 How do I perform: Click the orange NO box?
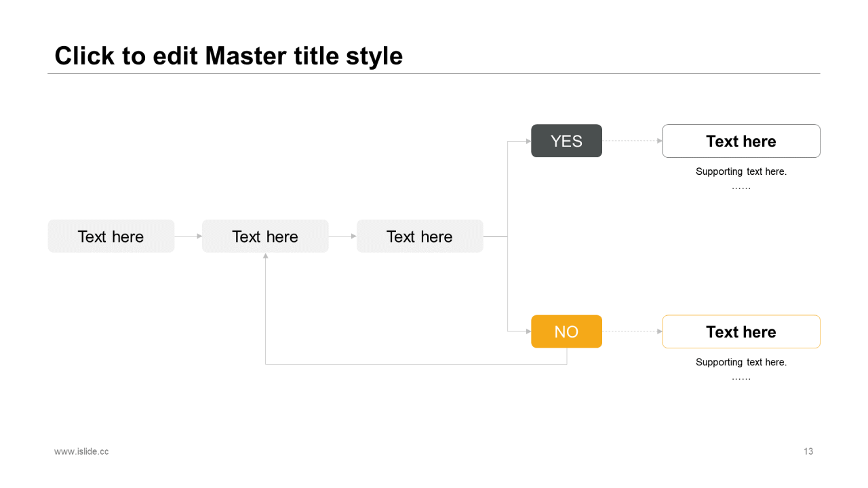[566, 331]
